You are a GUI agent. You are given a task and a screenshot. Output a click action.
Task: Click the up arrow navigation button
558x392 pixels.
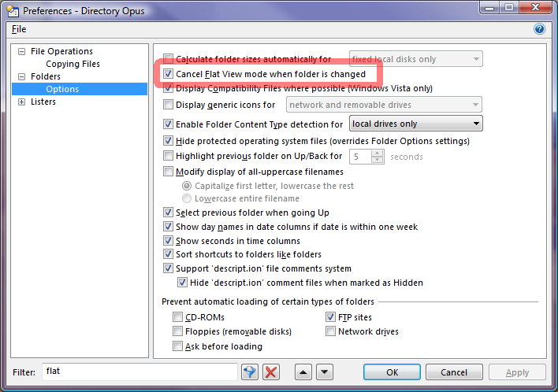304,372
